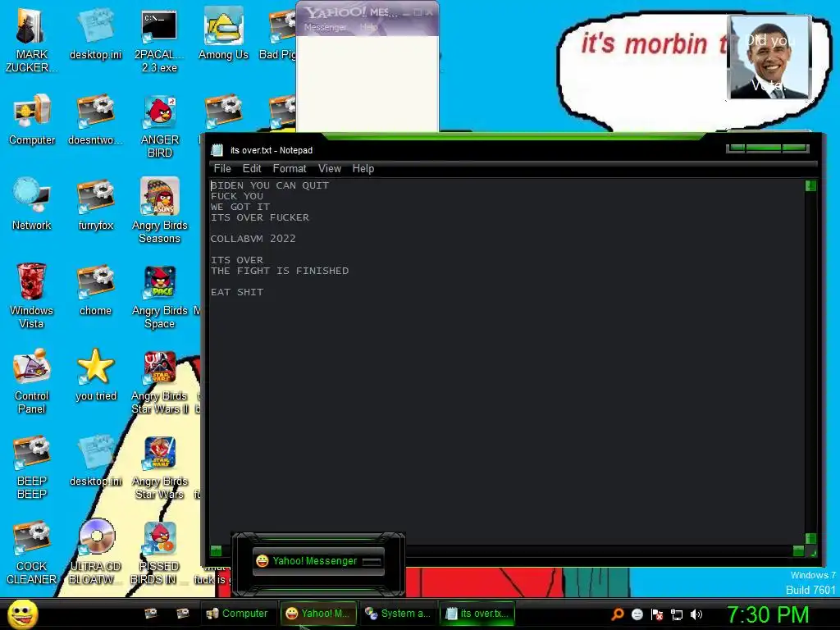Select the 'you tried' star icon
Image resolution: width=840 pixels, height=630 pixels.
tap(96, 375)
